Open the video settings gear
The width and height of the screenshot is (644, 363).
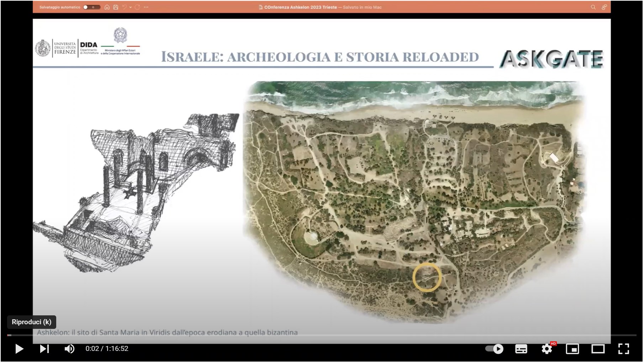pyautogui.click(x=547, y=349)
